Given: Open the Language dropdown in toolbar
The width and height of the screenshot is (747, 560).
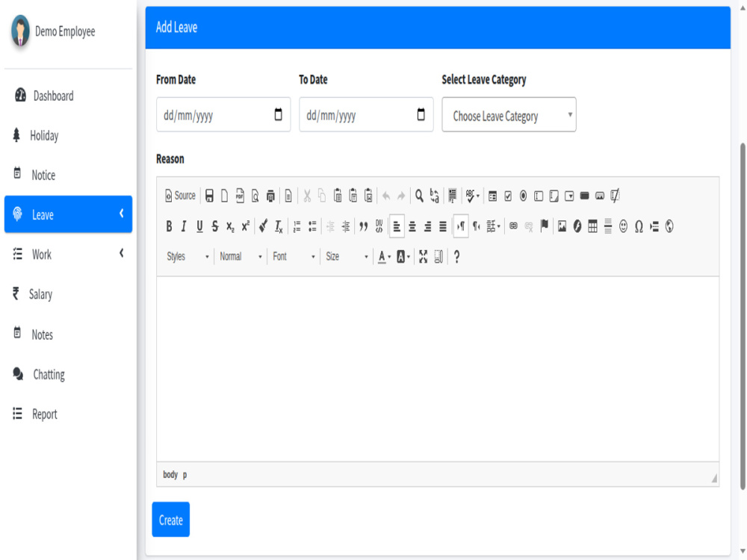Looking at the screenshot, I should tap(493, 227).
